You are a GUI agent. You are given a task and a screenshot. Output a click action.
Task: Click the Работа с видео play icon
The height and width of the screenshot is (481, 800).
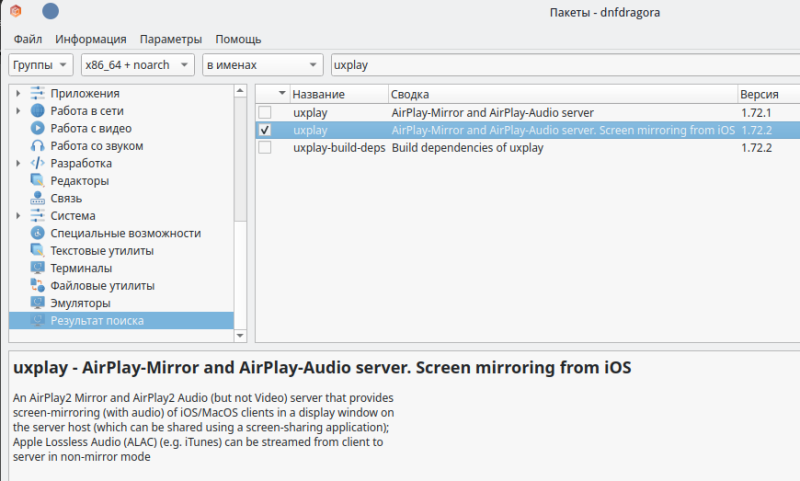[x=38, y=128]
